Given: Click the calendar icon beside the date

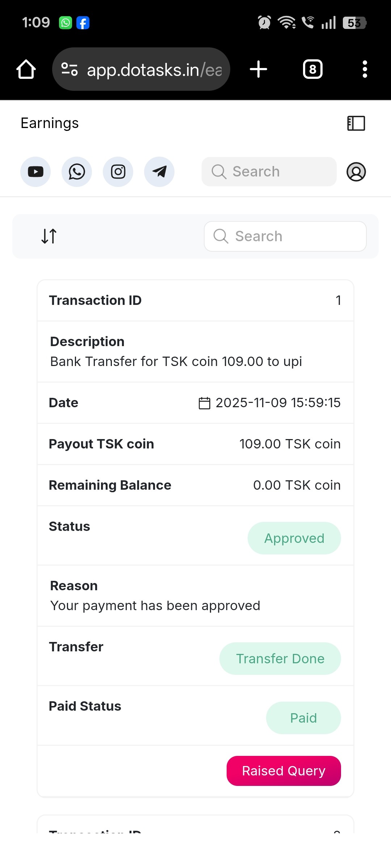Looking at the screenshot, I should coord(205,403).
